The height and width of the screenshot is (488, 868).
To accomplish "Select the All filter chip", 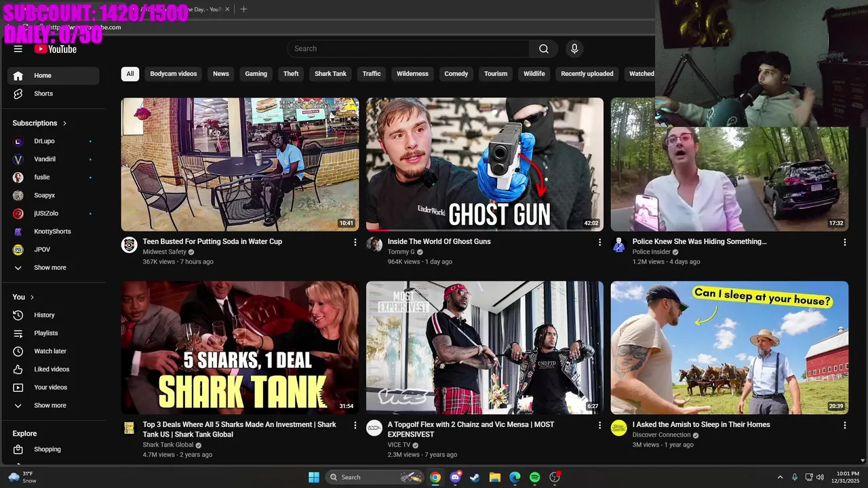I will [130, 74].
